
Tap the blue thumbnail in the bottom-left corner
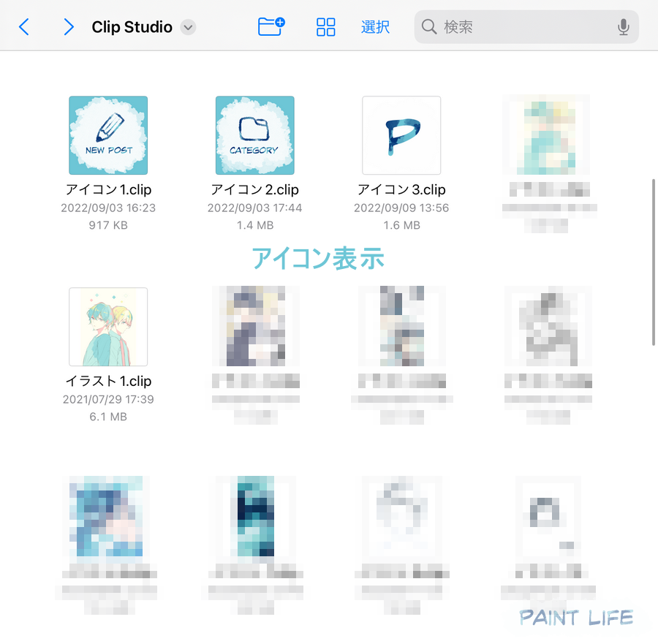pyautogui.click(x=108, y=518)
